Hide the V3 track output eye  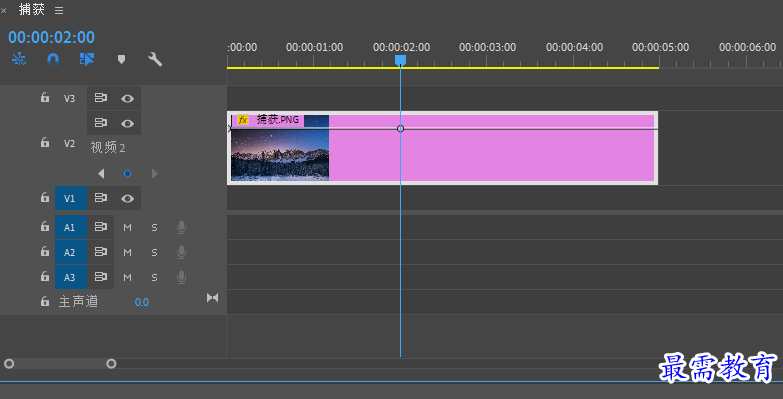pyautogui.click(x=127, y=99)
